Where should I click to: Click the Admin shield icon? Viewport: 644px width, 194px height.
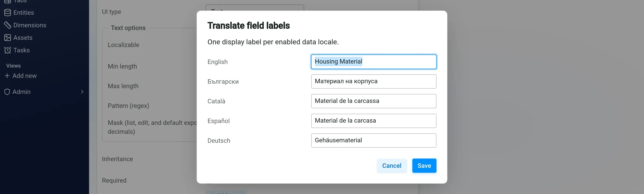coord(7,92)
